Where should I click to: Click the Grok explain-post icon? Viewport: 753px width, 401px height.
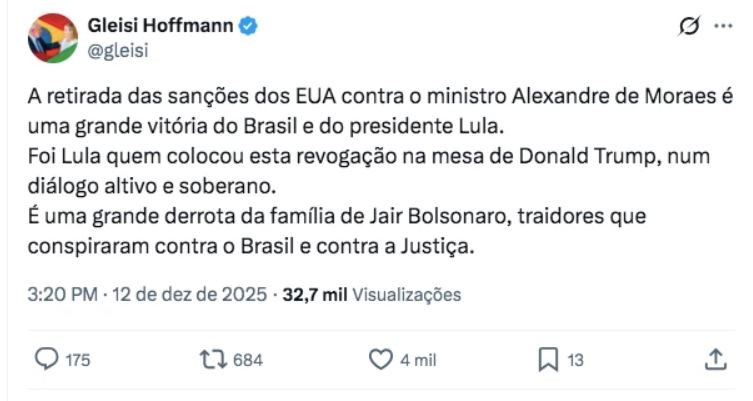coord(686,28)
